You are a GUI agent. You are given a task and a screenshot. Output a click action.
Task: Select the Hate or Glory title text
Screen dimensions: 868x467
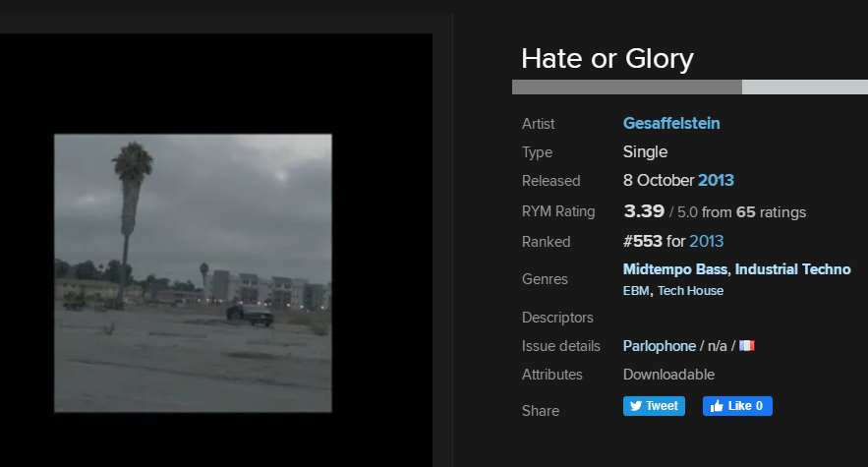[608, 59]
